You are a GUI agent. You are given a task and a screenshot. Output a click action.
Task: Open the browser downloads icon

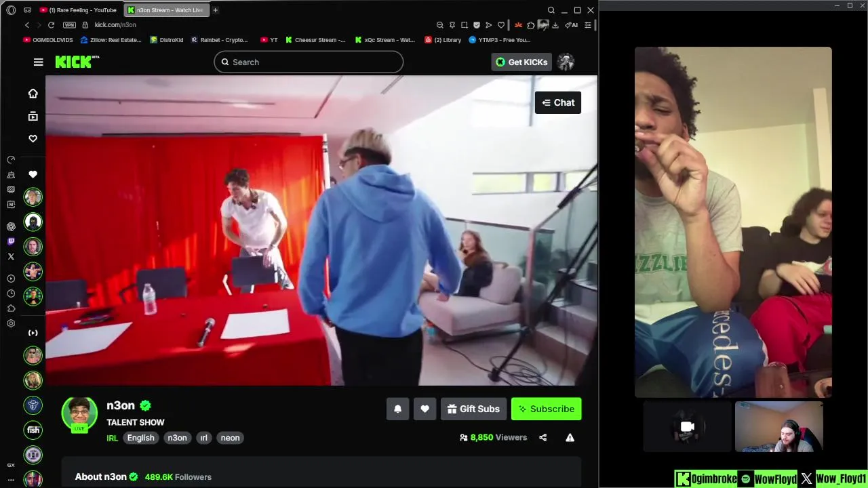555,25
